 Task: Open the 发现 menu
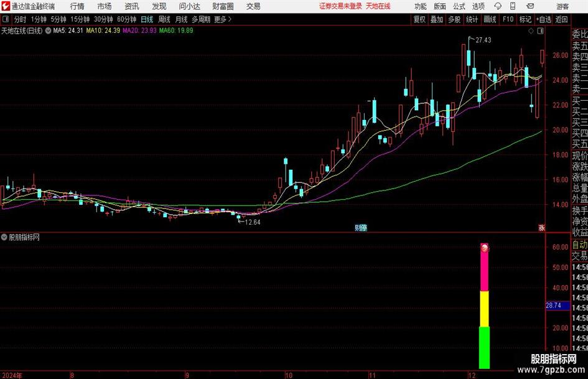coord(159,6)
